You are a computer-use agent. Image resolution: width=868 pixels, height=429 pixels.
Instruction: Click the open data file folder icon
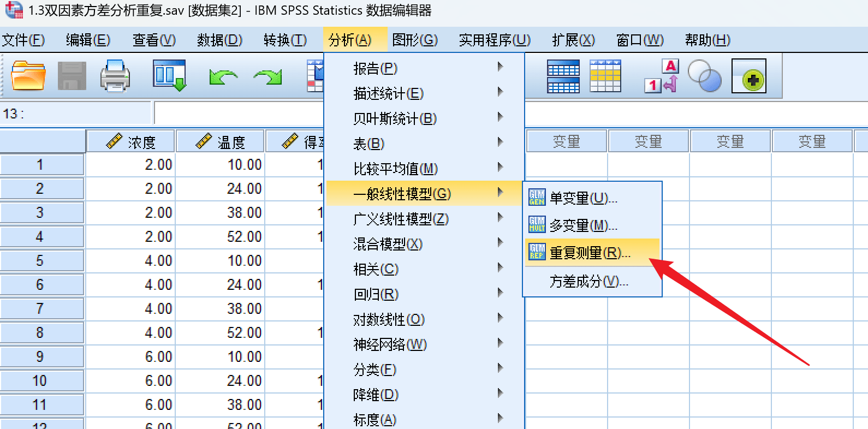point(28,76)
